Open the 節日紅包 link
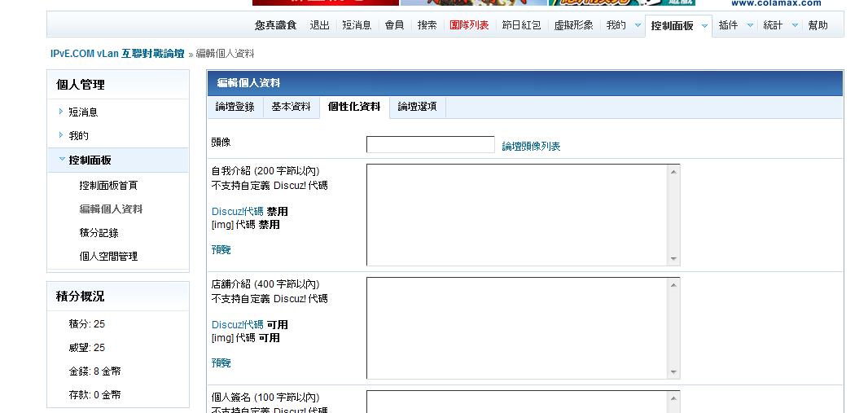 [521, 25]
